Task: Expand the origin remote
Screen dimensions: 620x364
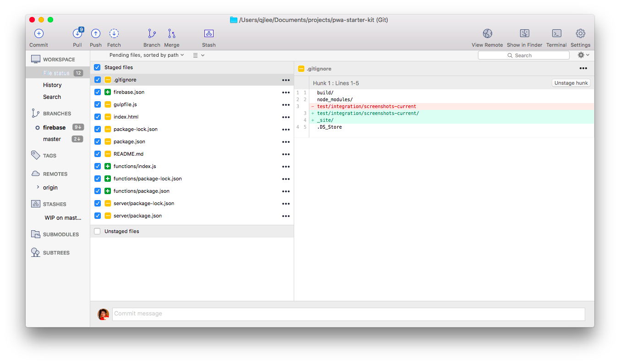Action: click(38, 187)
